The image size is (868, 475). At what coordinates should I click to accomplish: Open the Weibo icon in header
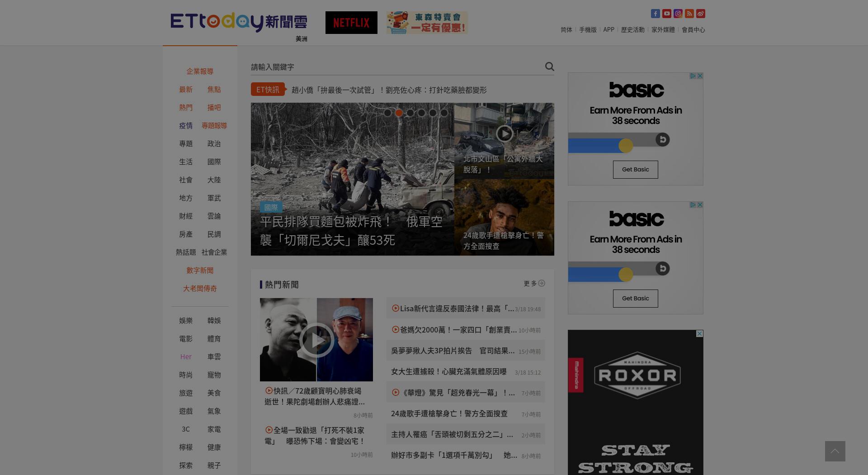point(700,14)
